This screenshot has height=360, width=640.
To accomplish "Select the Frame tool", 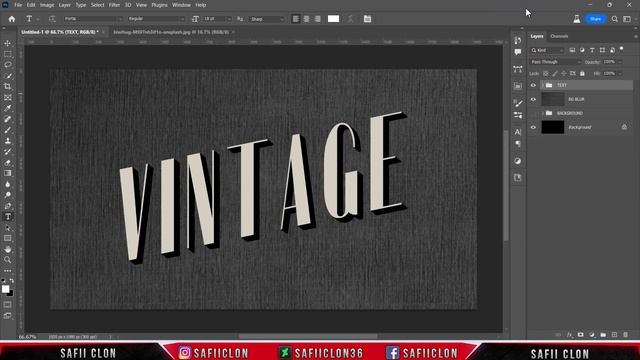I will pos(8,98).
